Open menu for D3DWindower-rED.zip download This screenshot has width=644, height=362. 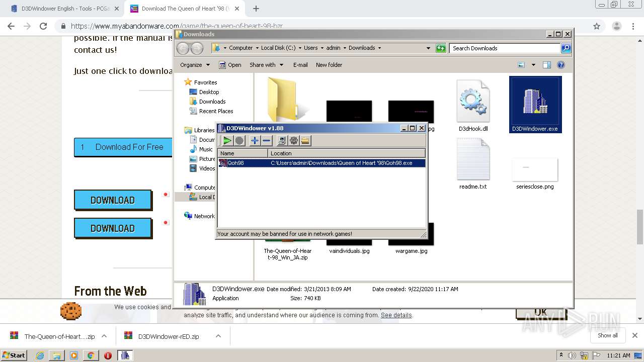[x=218, y=336]
